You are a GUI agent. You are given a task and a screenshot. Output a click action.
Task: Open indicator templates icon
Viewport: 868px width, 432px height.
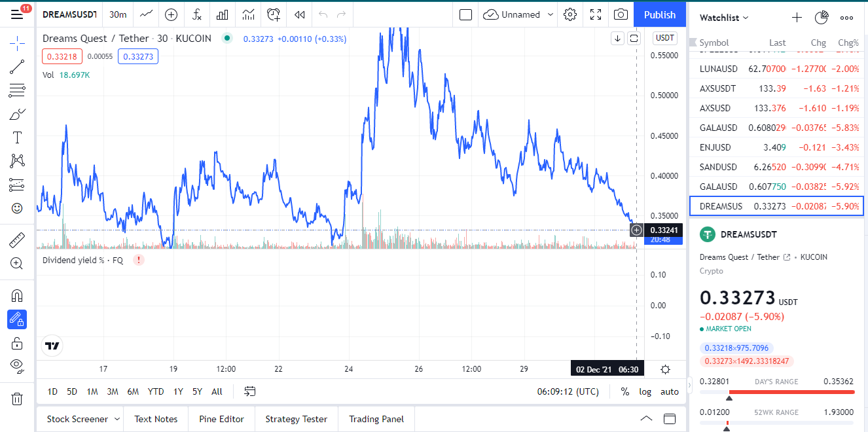pos(248,14)
